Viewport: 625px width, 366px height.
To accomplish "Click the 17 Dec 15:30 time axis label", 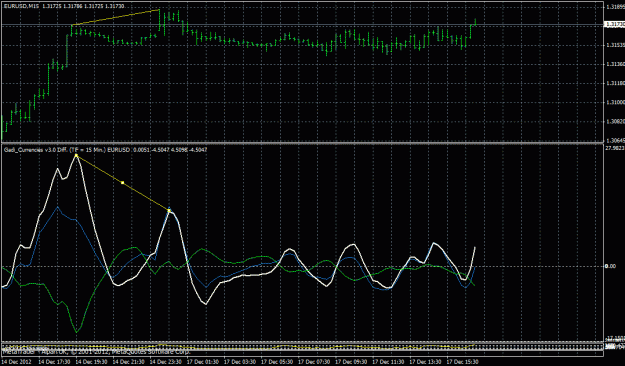I will point(462,362).
